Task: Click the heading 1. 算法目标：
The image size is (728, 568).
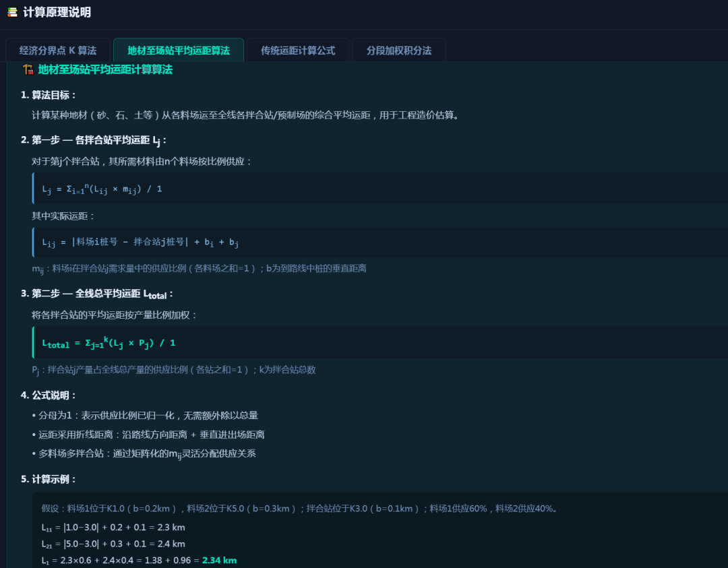Action: (x=49, y=95)
